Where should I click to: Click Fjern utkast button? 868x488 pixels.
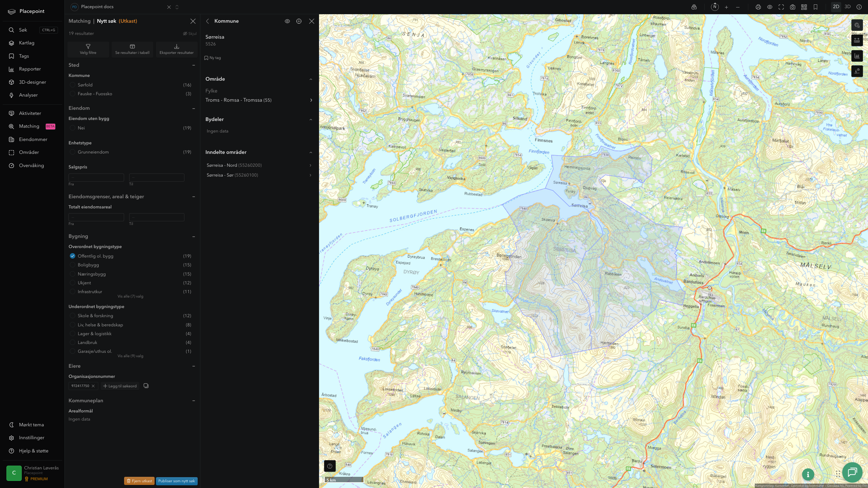(139, 481)
